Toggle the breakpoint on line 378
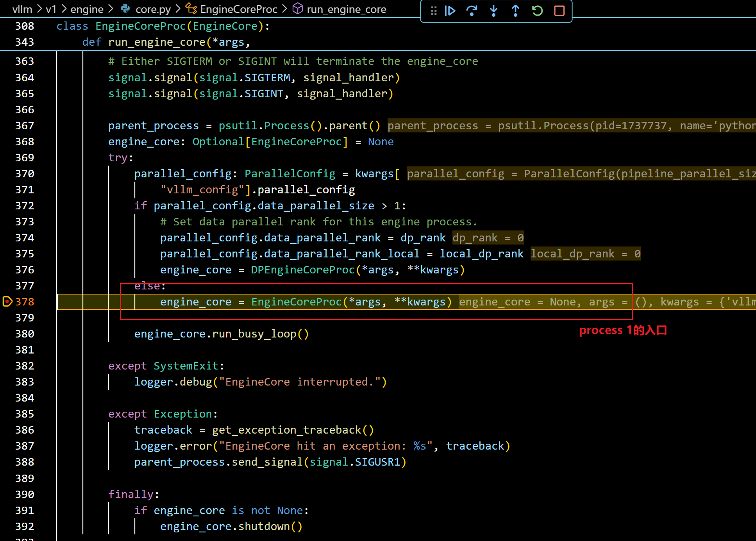The height and width of the screenshot is (541, 756). [7, 302]
